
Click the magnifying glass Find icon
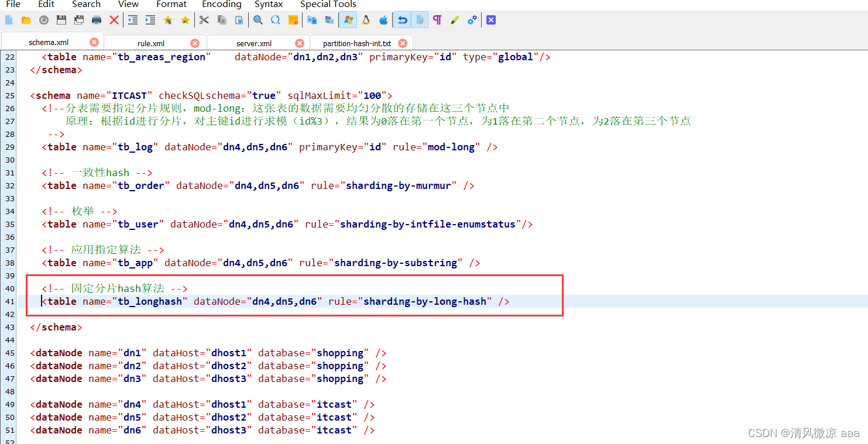[258, 20]
